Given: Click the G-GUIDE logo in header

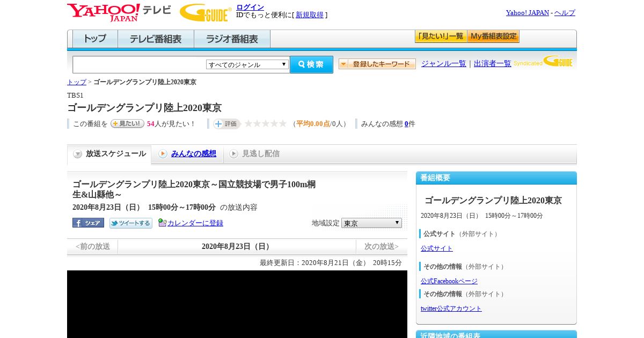Looking at the screenshot, I should pyautogui.click(x=206, y=12).
